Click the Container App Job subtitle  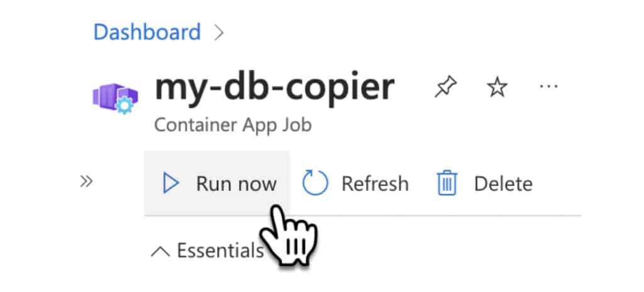[233, 125]
